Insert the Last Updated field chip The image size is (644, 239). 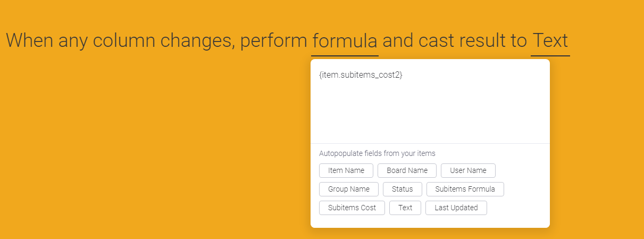pyautogui.click(x=456, y=208)
